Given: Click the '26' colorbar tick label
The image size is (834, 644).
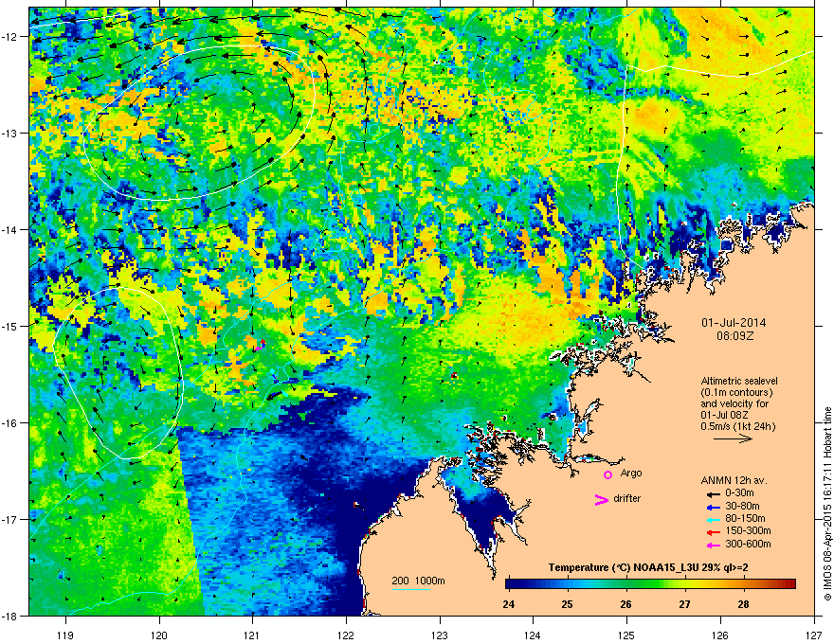Looking at the screenshot, I should click(626, 604).
